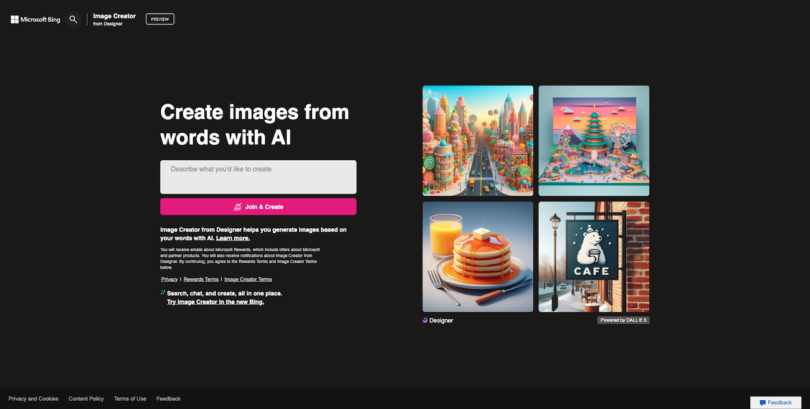This screenshot has height=409, width=810.
Task: Select the candy city street thumbnail
Action: (x=478, y=140)
